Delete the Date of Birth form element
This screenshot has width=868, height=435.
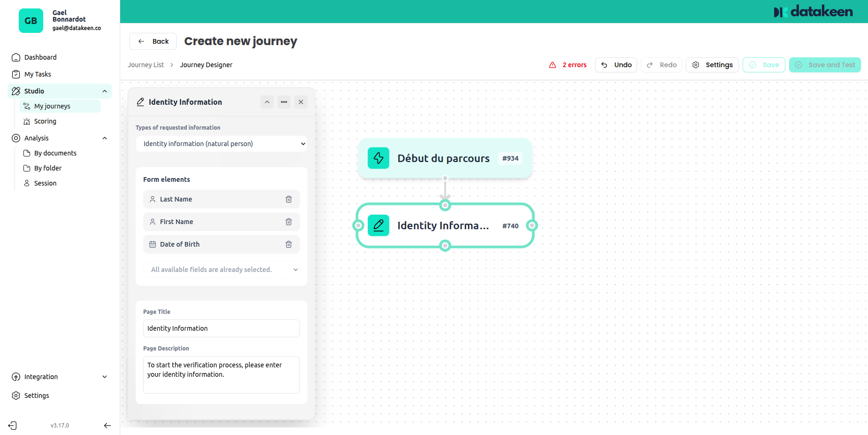point(288,244)
